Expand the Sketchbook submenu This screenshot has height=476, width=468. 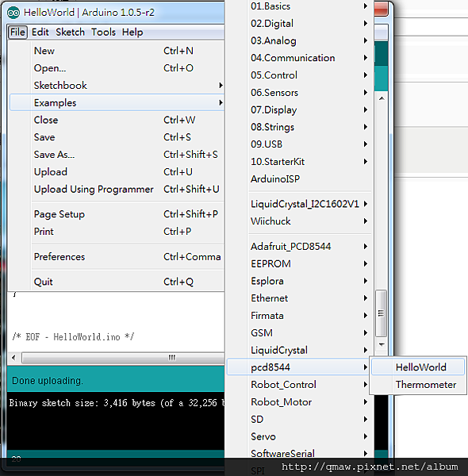[117, 86]
